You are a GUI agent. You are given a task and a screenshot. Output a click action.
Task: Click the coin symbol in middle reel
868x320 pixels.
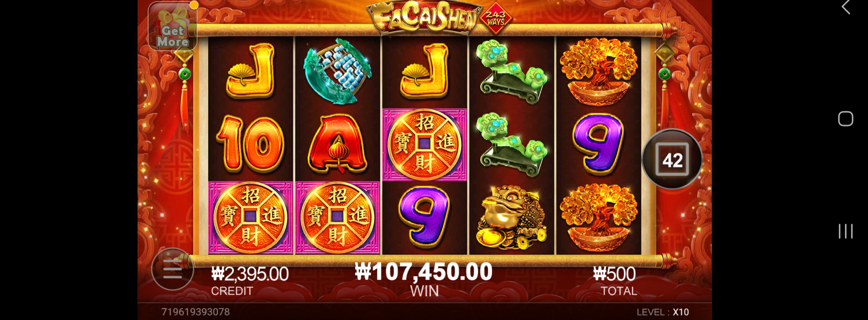pyautogui.click(x=425, y=145)
